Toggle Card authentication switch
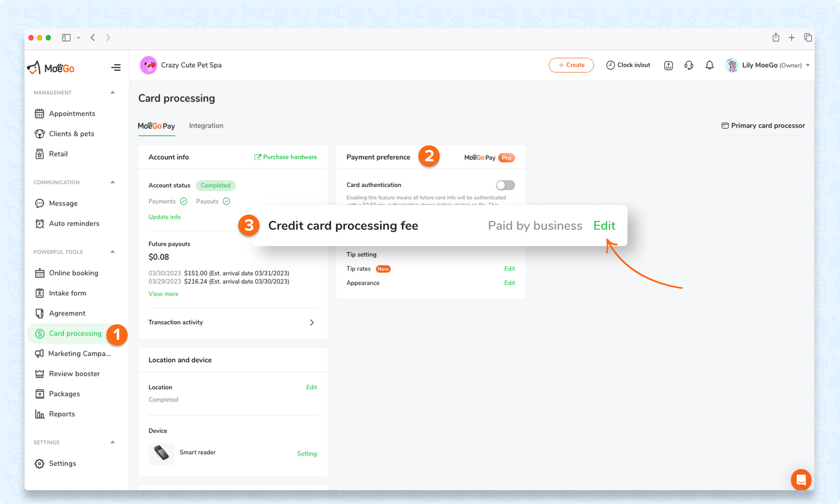The height and width of the screenshot is (504, 840). pyautogui.click(x=505, y=185)
